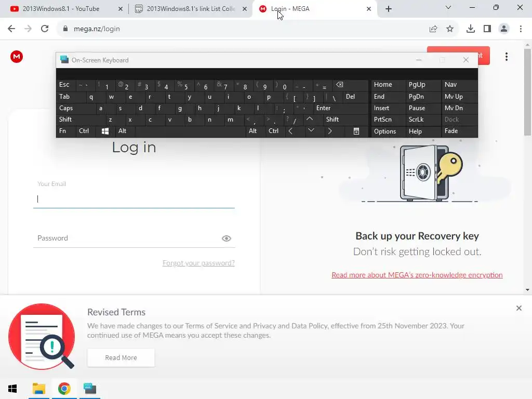
Task: Bookmark this page with star icon
Action: tap(450, 29)
